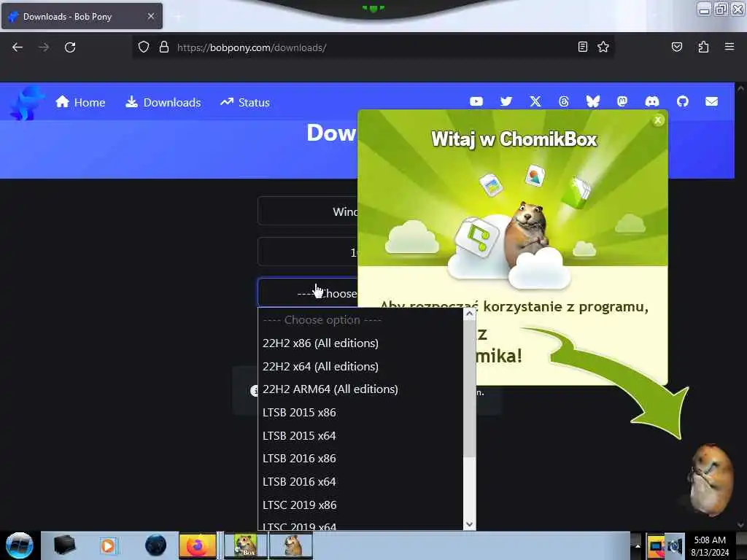Viewport: 747px width, 560px height.
Task: Open the Pocket save icon
Action: 676,47
